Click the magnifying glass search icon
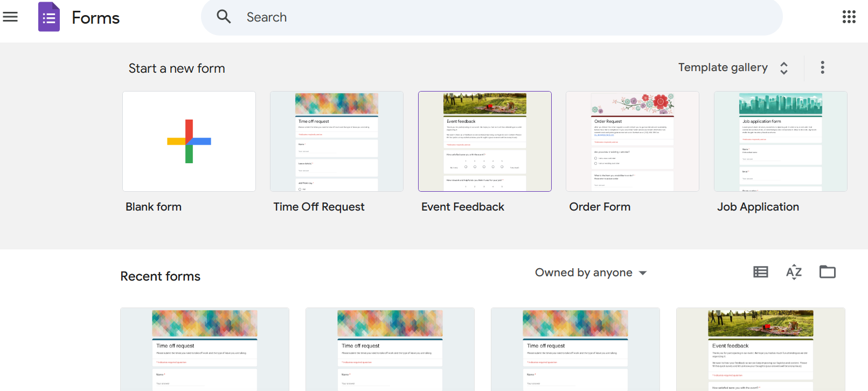868x391 pixels. tap(224, 17)
